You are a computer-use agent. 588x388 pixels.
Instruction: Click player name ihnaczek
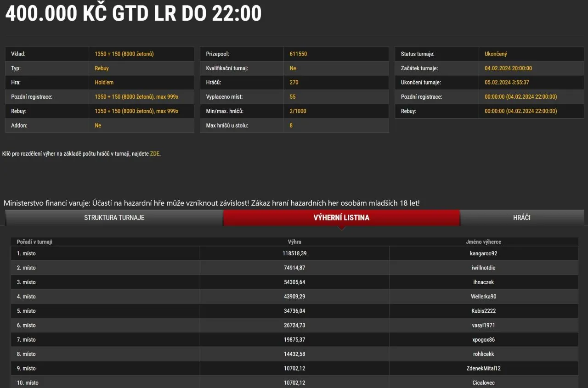[x=483, y=282]
